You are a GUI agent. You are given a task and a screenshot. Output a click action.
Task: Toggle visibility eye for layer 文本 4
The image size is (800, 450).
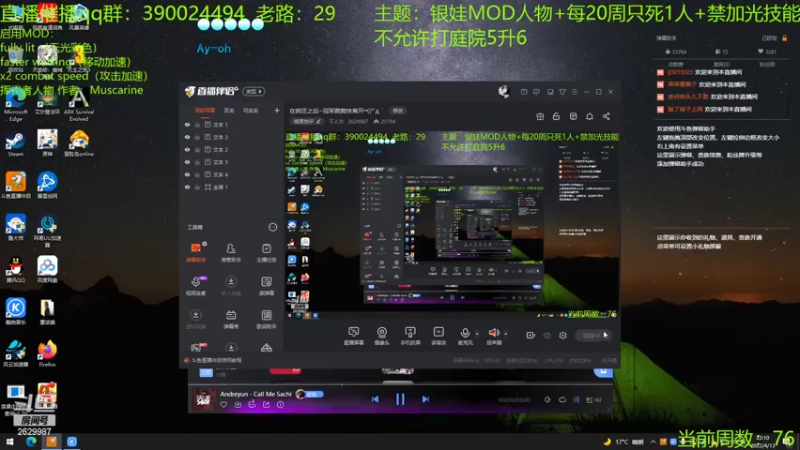pyautogui.click(x=187, y=174)
